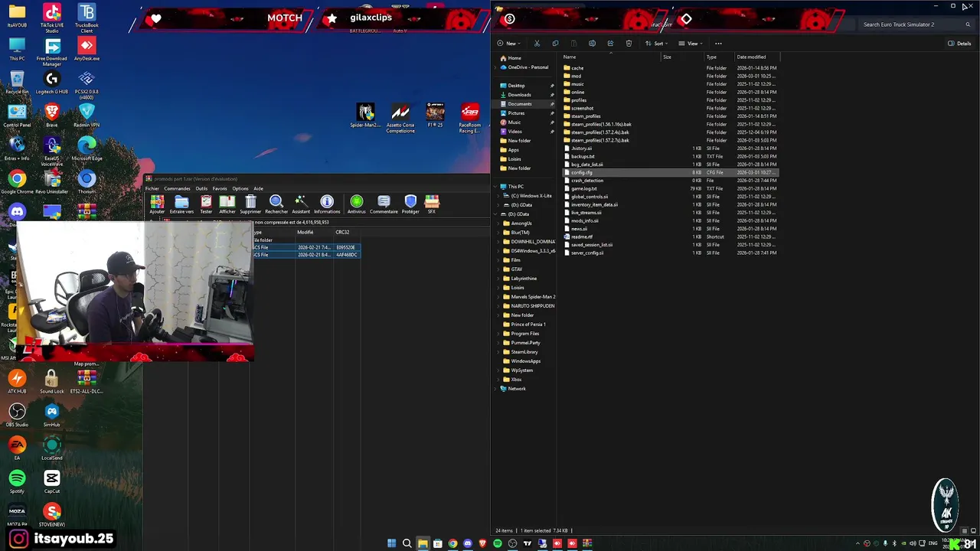Select the SteamLibrary folder in tree
Viewport: 980px width, 551px height.
tap(524, 352)
